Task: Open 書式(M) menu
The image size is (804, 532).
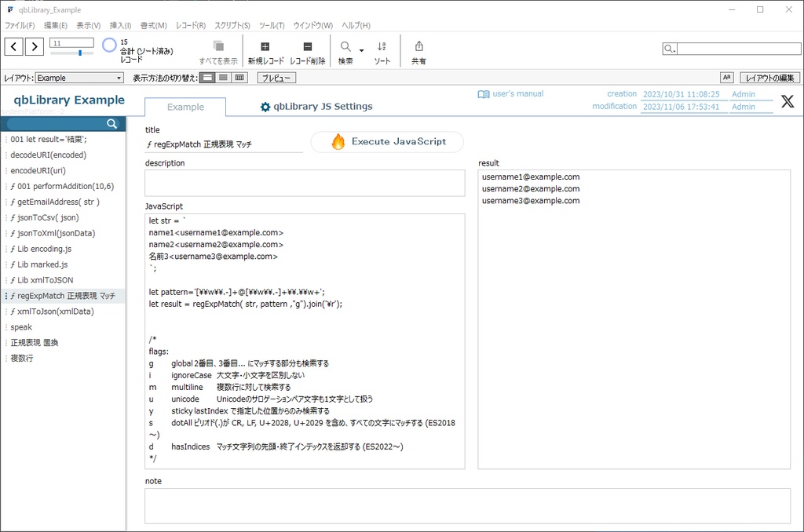Action: coord(153,25)
